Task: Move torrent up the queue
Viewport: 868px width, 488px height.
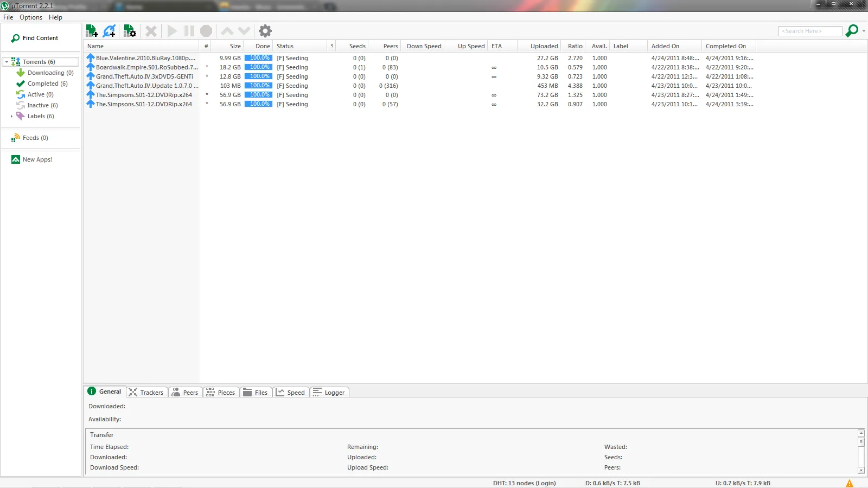Action: (x=227, y=31)
